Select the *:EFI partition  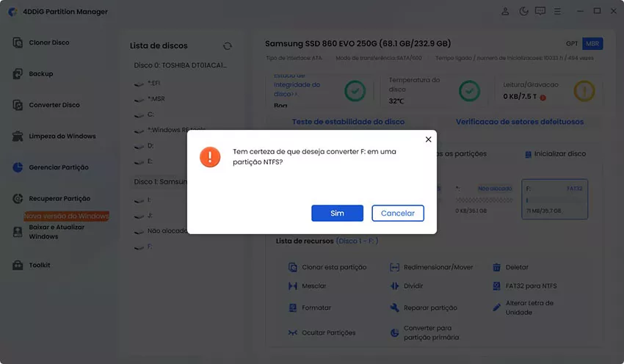click(153, 83)
